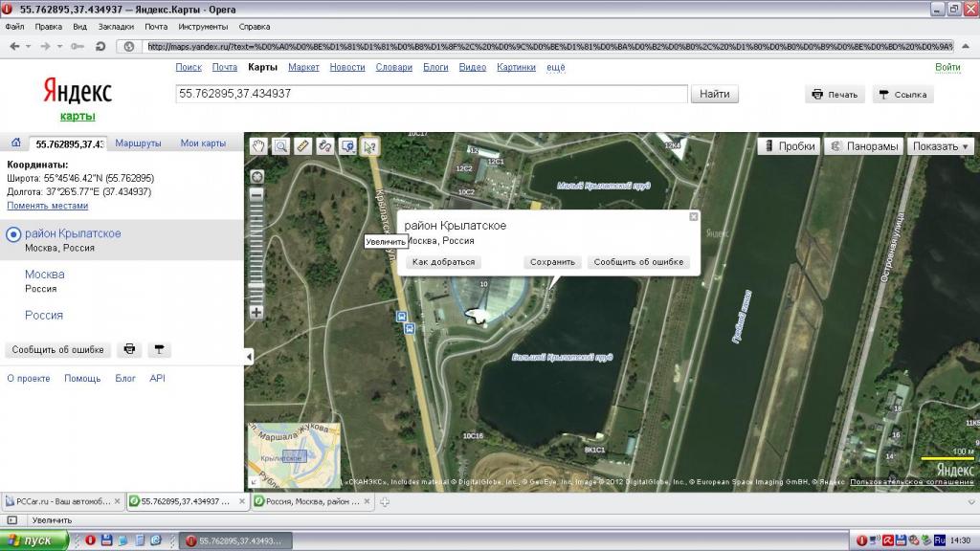Click the Поменять местами link
980x551 pixels.
tap(48, 206)
